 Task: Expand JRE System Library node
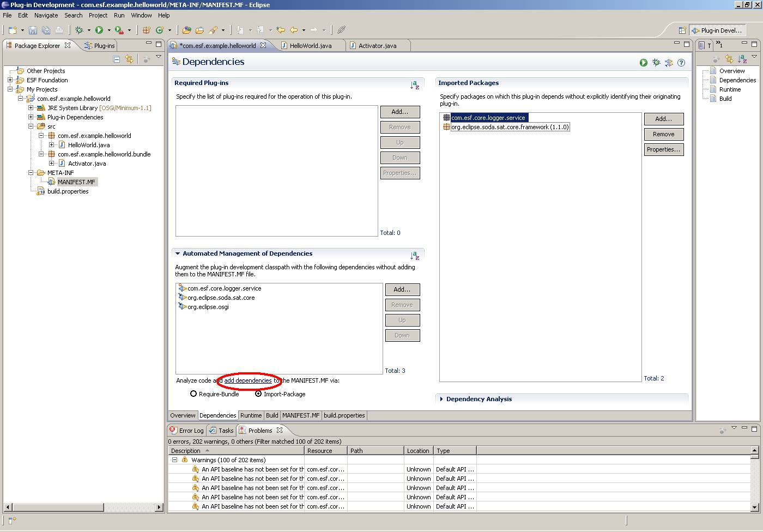point(31,108)
